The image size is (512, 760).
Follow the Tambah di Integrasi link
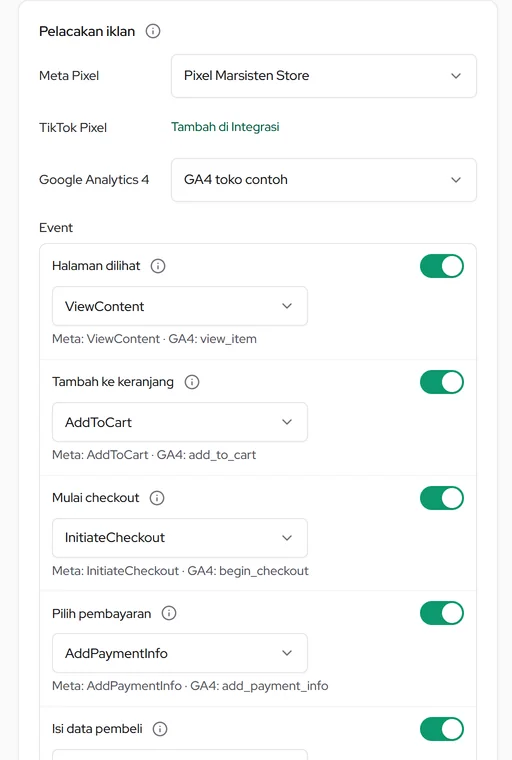pos(225,127)
